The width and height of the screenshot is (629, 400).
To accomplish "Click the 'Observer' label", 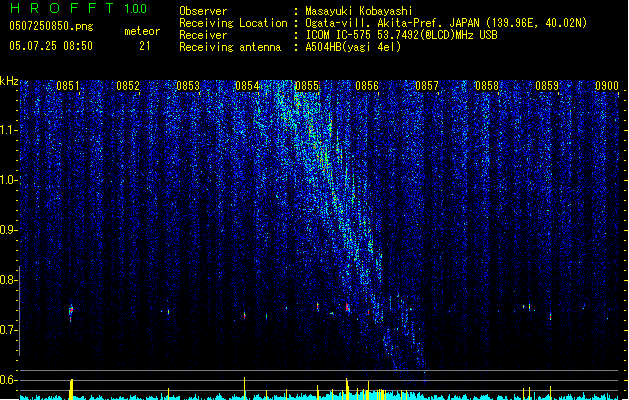I will coord(203,11).
